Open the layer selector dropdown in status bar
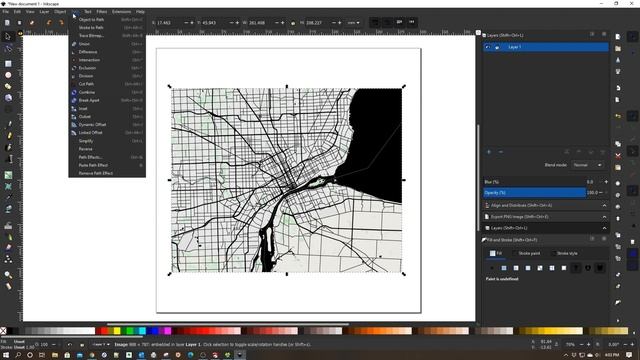The height and width of the screenshot is (360, 640). (x=101, y=344)
